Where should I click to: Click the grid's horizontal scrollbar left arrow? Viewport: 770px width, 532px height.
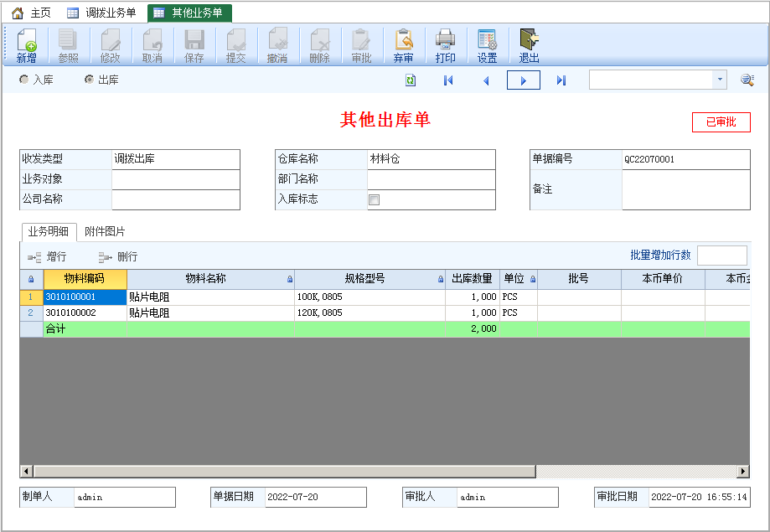pos(27,472)
